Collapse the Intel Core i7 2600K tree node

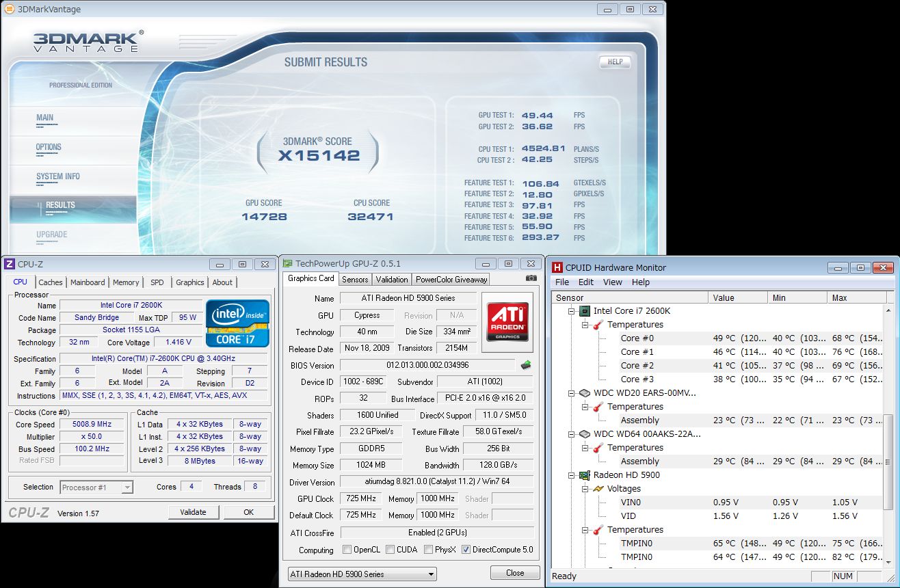click(x=571, y=311)
